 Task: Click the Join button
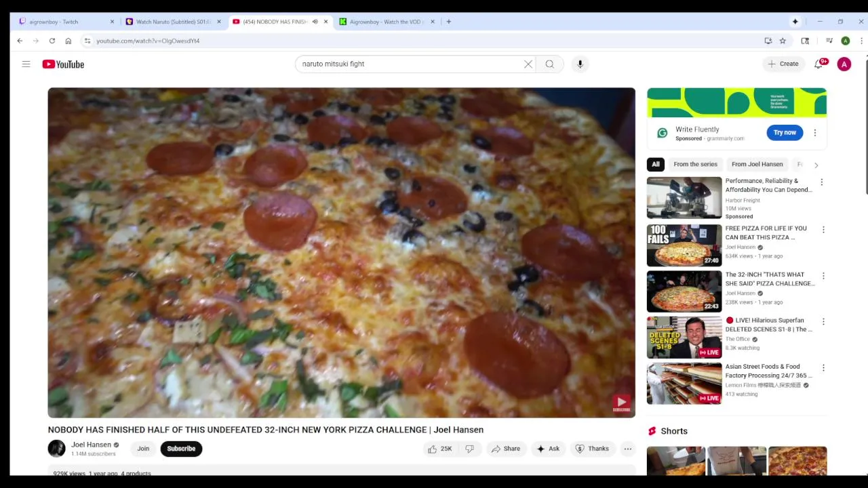coord(143,449)
